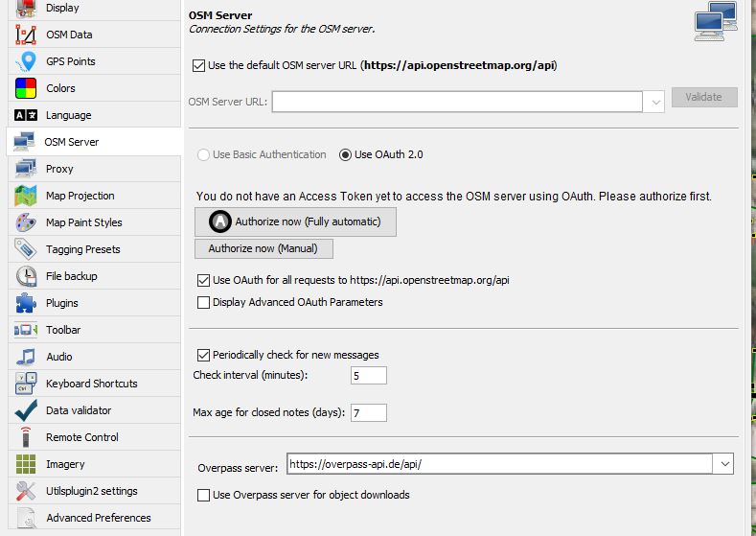Select the Data validator checkmark icon
The image size is (756, 536).
pyautogui.click(x=26, y=410)
